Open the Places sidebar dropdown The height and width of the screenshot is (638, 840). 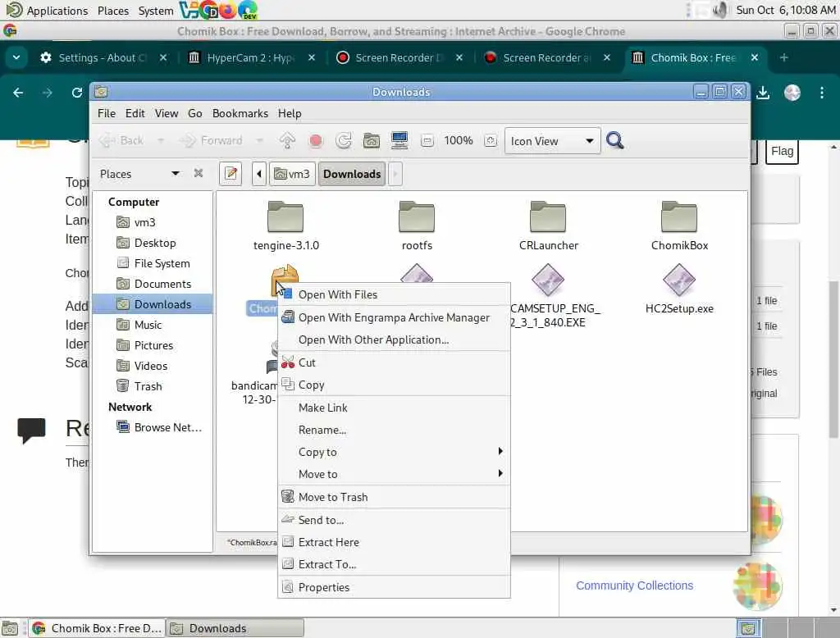coord(176,174)
